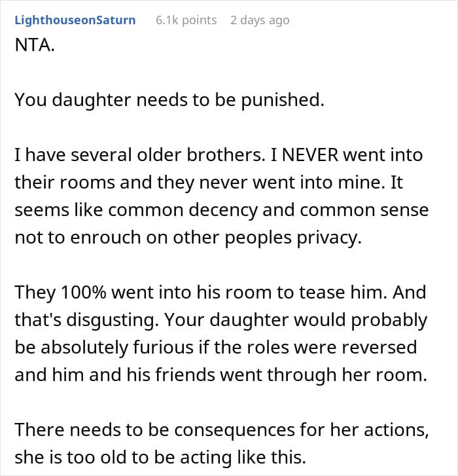Click the capitalized word "NEVER"
Viewport: 458px width, 476px height.
pos(310,155)
